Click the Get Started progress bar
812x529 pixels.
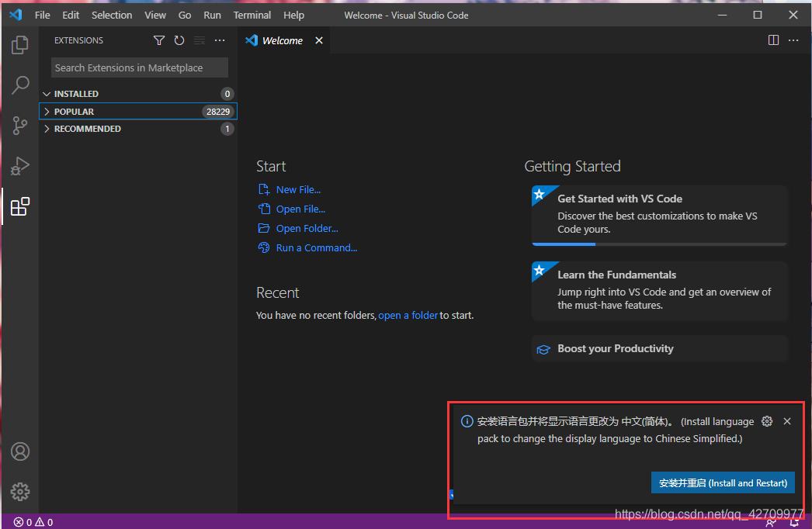pyautogui.click(x=659, y=244)
